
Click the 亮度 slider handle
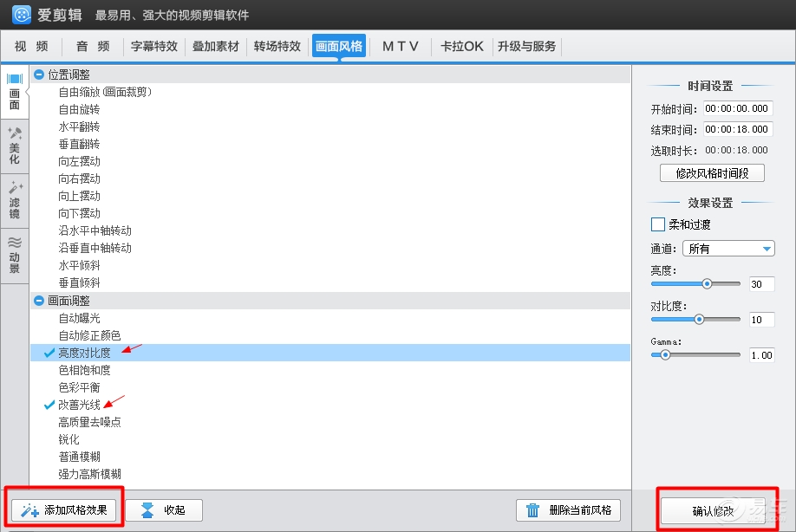[x=707, y=284]
